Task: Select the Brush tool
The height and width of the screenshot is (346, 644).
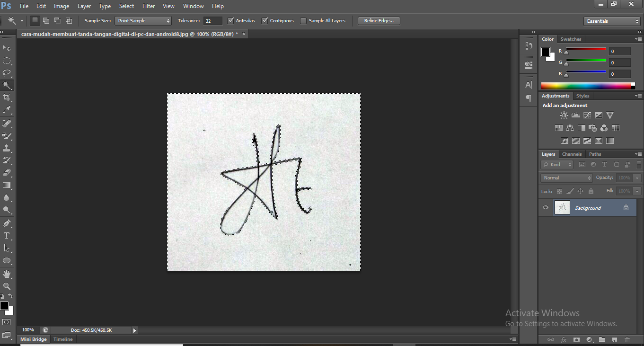Action: 7,136
